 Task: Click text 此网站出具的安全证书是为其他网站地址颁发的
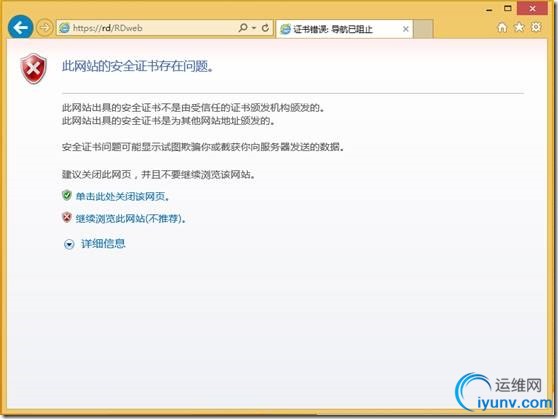coord(168,121)
